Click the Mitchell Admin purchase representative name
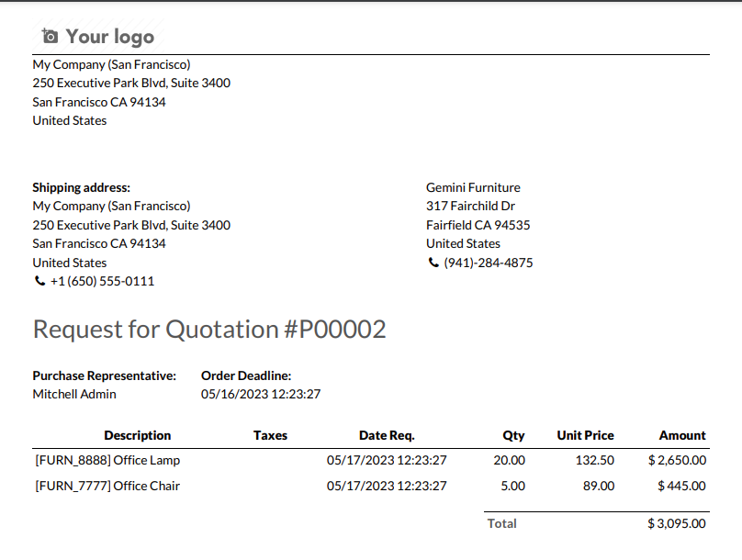This screenshot has height=560, width=742. coord(74,394)
